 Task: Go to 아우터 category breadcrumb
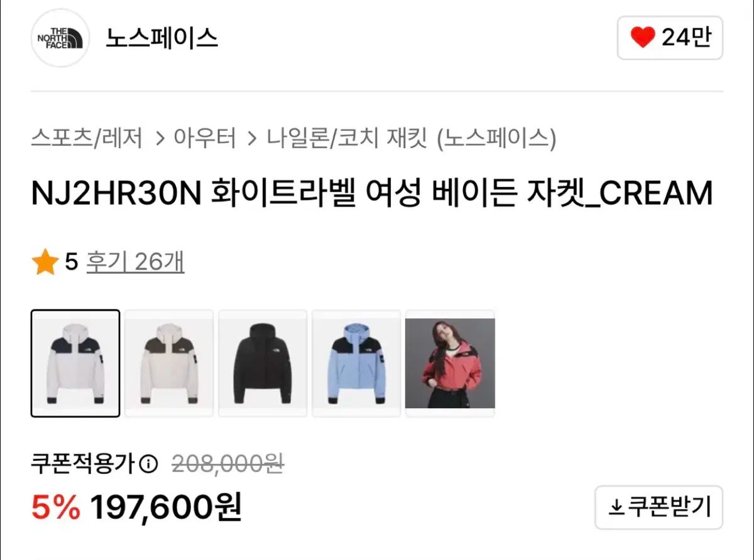tap(205, 138)
